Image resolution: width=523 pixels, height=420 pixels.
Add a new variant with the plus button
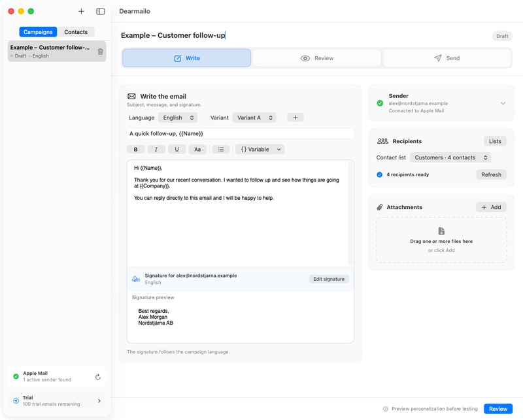point(295,118)
